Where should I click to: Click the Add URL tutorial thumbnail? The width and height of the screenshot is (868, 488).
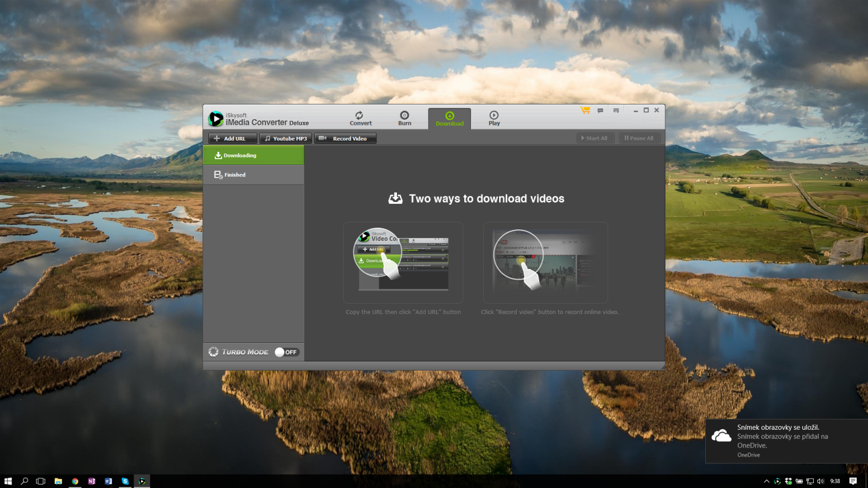pos(403,263)
